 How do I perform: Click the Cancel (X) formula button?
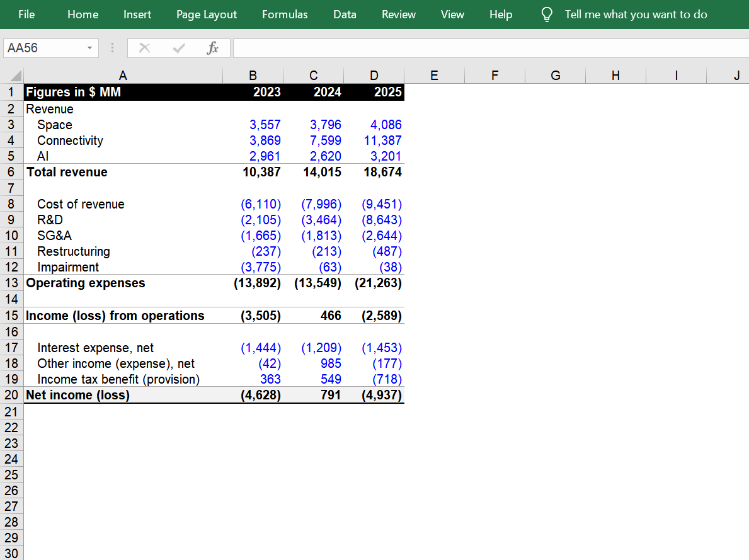(144, 48)
